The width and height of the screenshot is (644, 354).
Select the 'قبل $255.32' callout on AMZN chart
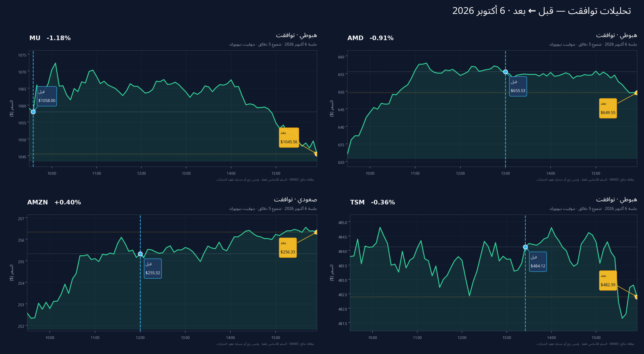point(153,269)
